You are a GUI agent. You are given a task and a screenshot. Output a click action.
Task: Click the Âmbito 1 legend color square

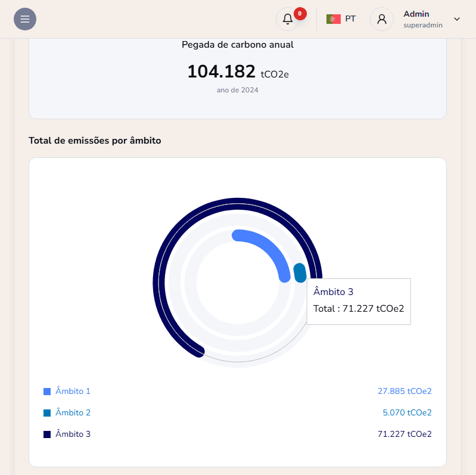click(47, 392)
